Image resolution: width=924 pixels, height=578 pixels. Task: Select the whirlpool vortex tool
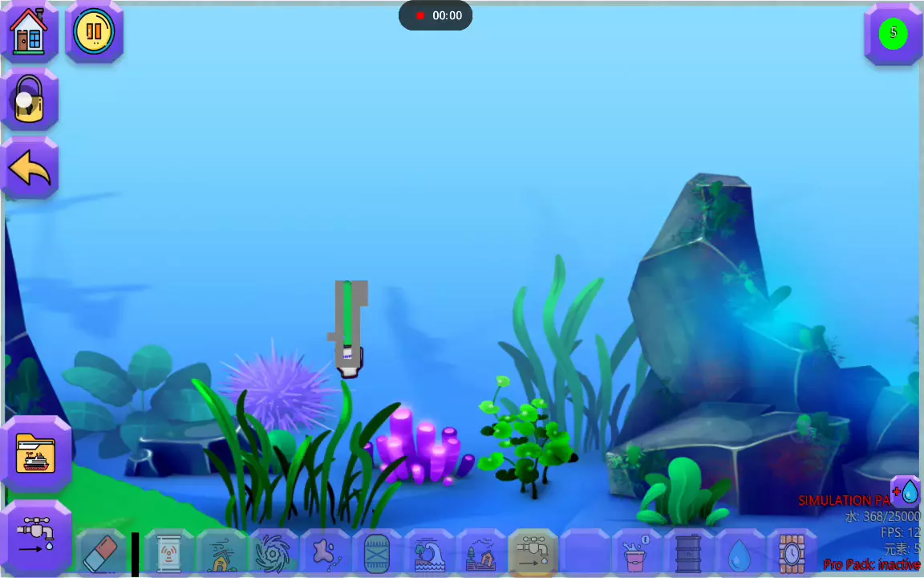pyautogui.click(x=273, y=553)
